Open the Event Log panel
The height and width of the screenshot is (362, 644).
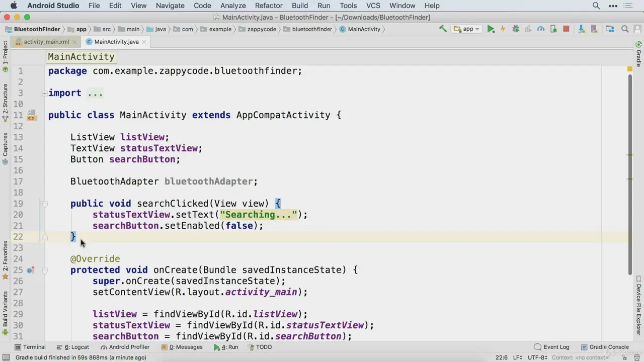tap(551, 347)
